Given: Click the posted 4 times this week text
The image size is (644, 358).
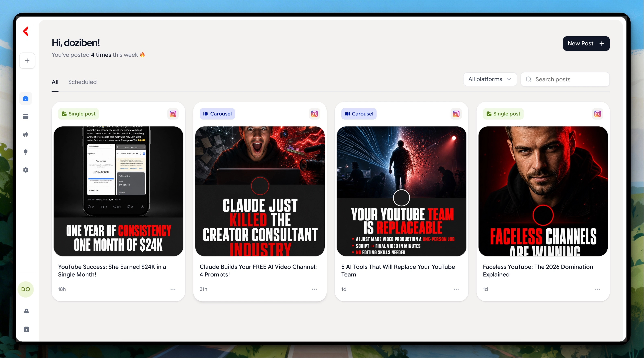Looking at the screenshot, I should click(x=98, y=55).
